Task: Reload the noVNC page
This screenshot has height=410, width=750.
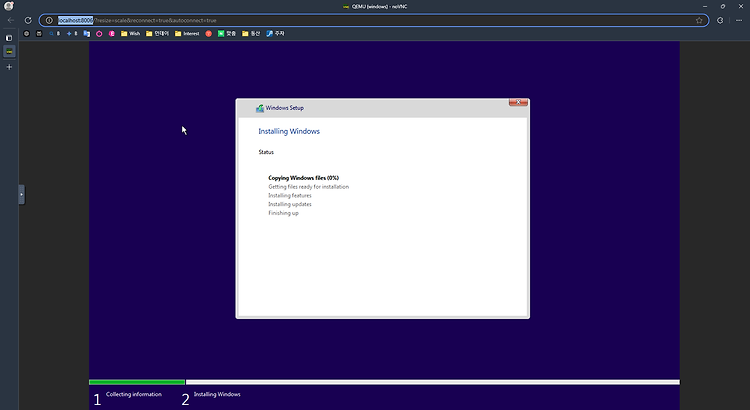Action: (28, 20)
